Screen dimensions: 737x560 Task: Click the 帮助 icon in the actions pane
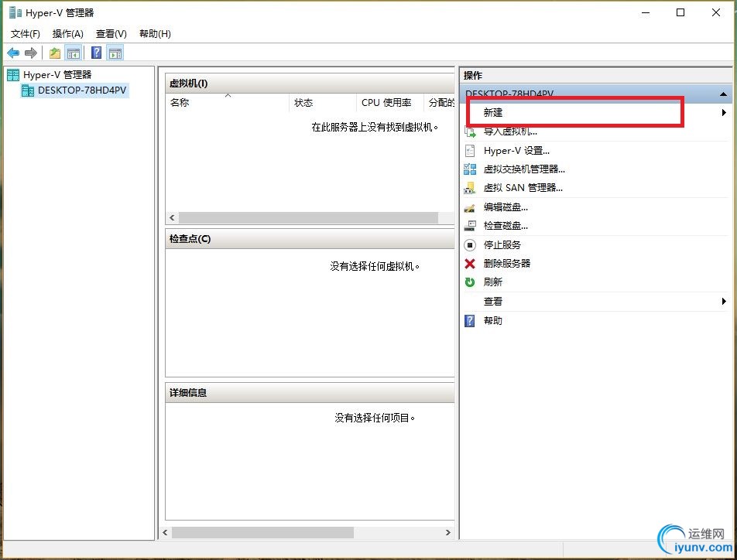[470, 320]
